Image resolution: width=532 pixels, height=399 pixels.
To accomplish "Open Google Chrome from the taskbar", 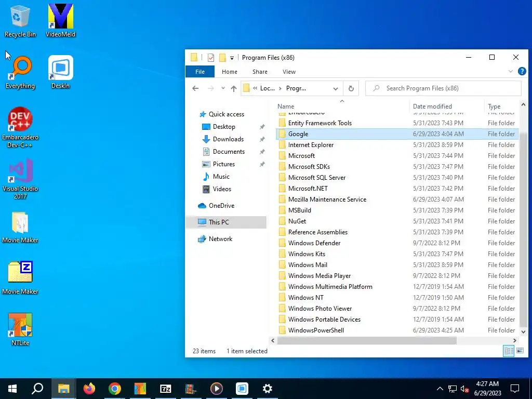I will 115,389.
